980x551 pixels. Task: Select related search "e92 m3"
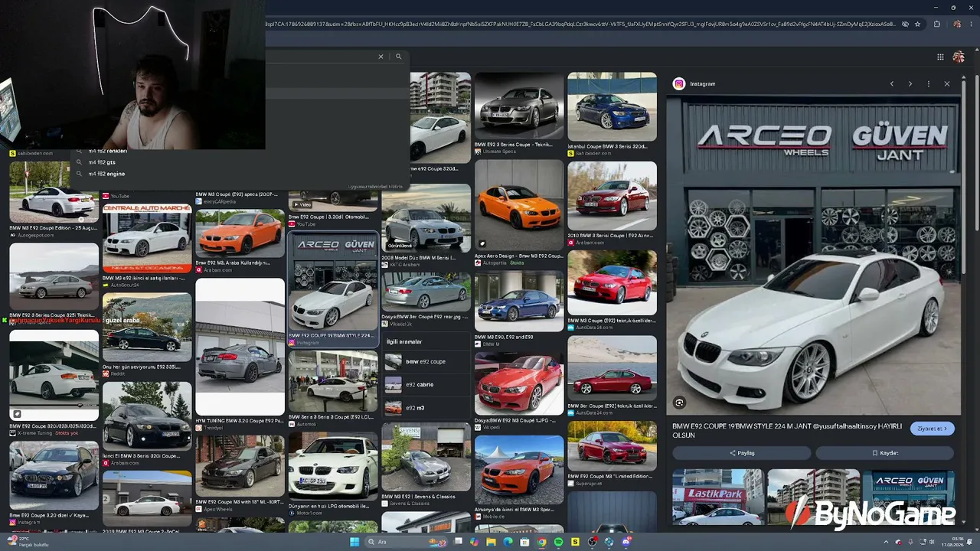[x=426, y=408]
